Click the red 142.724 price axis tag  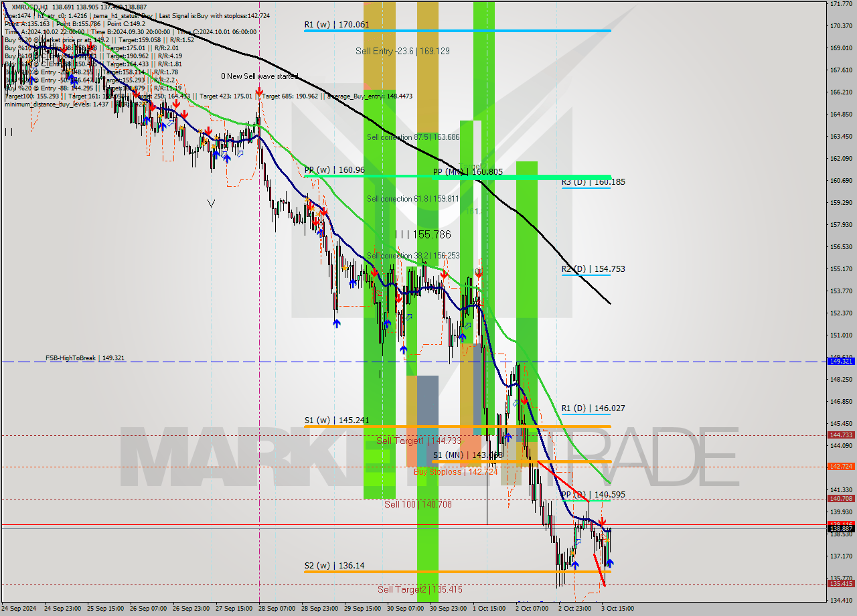click(841, 467)
